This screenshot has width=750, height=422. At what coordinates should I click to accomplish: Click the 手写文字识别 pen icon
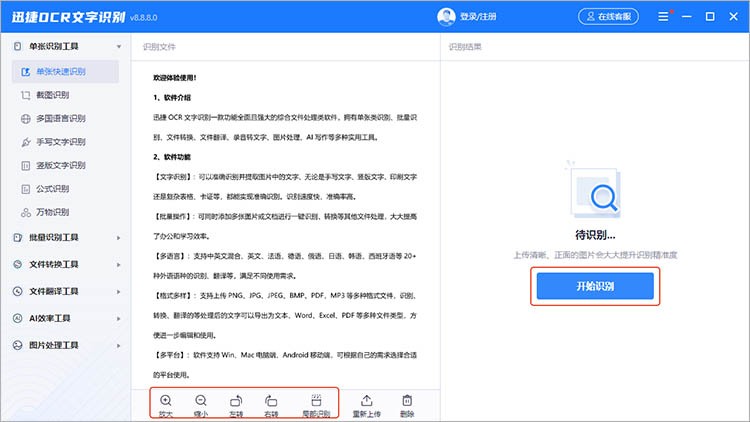click(26, 142)
